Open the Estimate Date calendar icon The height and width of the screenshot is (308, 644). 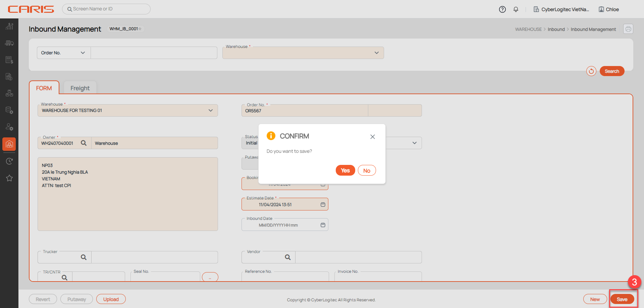(x=323, y=204)
